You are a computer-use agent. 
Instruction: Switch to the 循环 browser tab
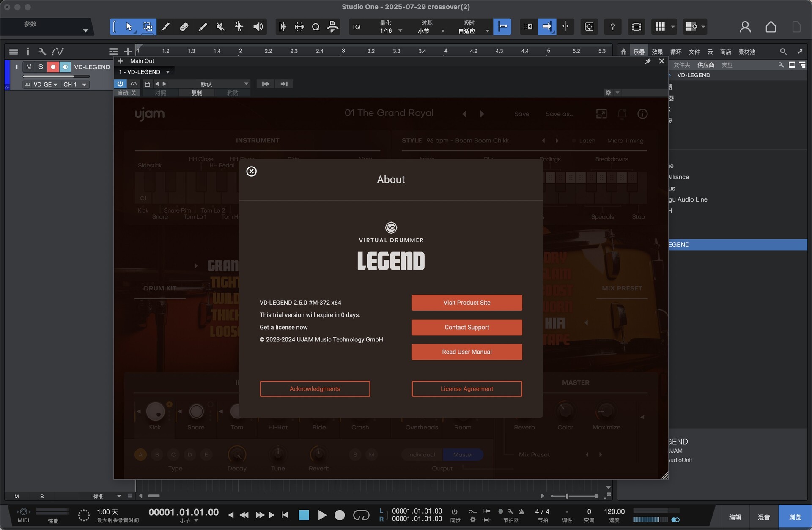(676, 52)
